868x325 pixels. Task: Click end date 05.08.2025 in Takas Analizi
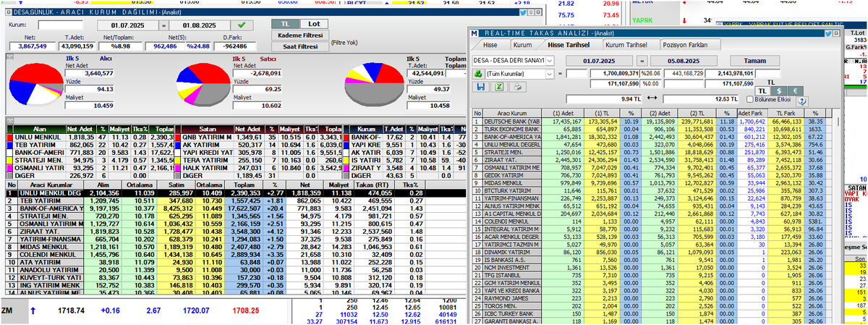(684, 61)
